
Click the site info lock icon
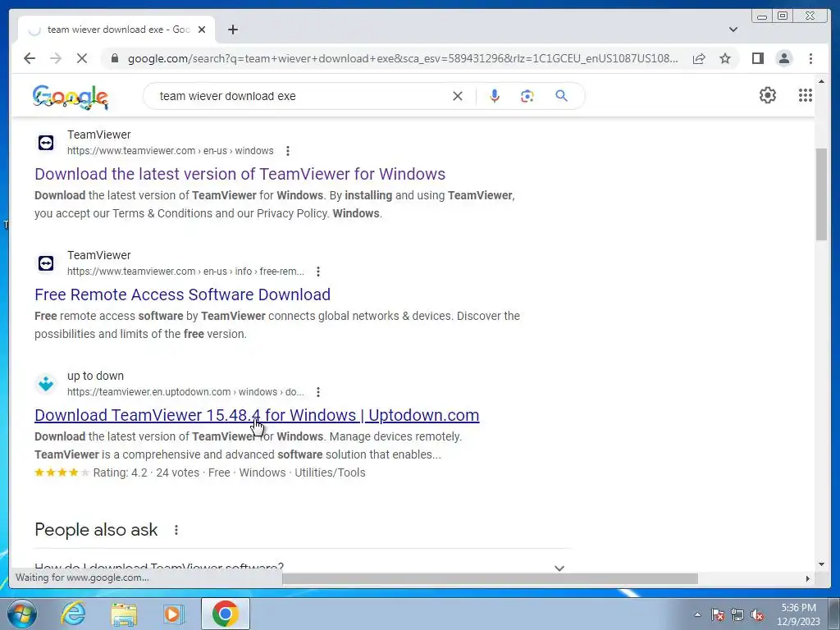(114, 58)
